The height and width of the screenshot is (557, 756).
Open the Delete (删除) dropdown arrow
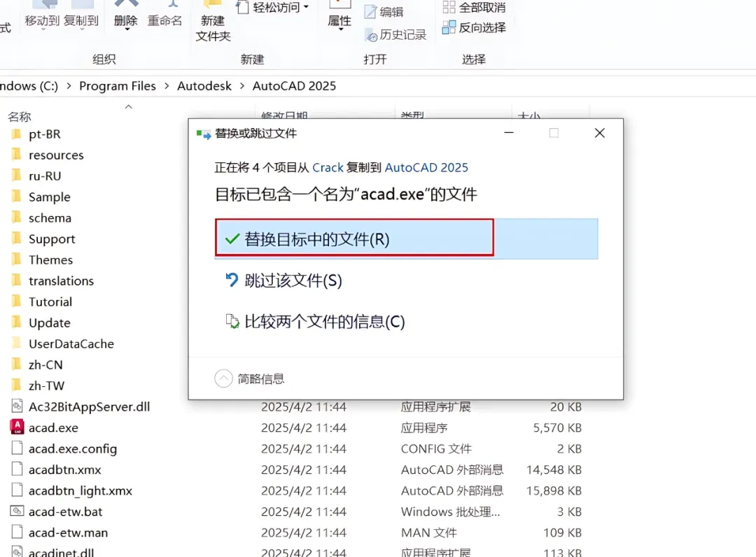pos(127,29)
